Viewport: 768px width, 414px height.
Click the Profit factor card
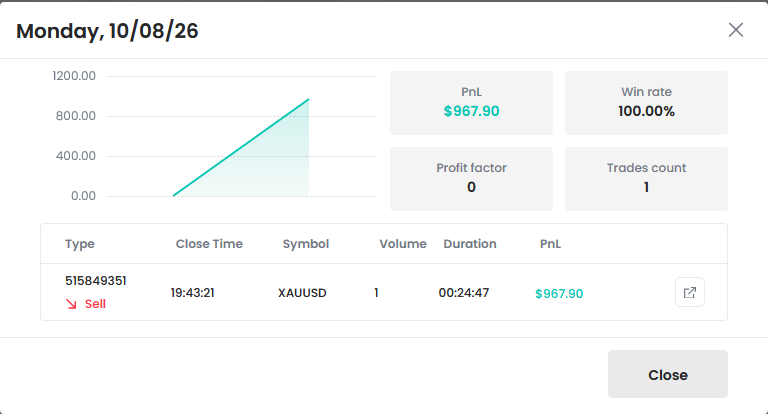click(x=471, y=179)
